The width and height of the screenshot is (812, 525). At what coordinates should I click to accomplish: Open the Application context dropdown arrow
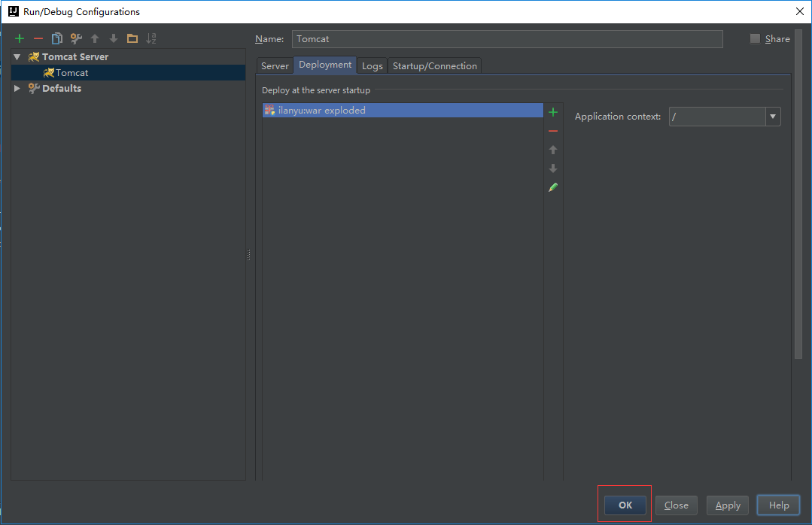coord(773,117)
